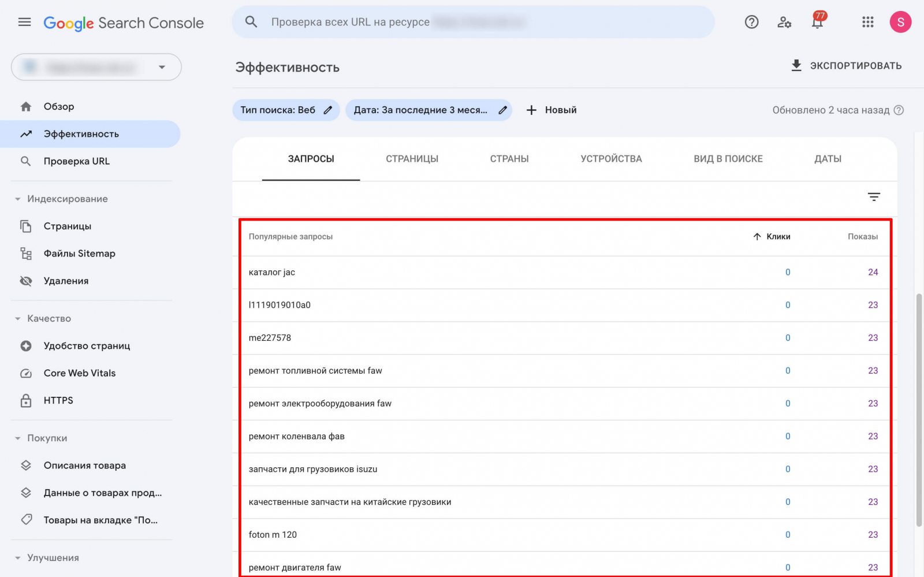This screenshot has height=577, width=924.
Task: Edit the search type filter pencil
Action: tap(328, 110)
